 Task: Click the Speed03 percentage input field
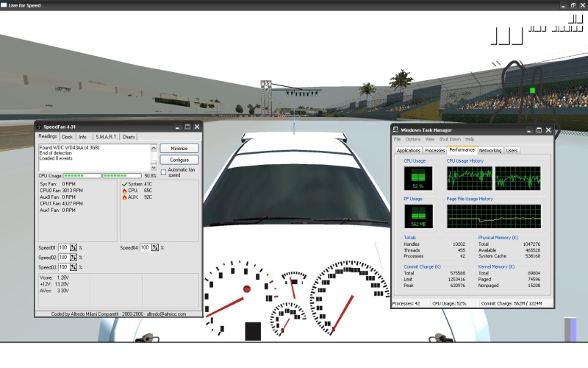point(64,267)
